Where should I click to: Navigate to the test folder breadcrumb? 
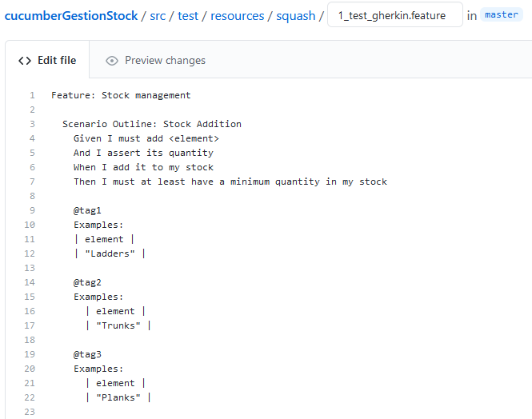(188, 15)
